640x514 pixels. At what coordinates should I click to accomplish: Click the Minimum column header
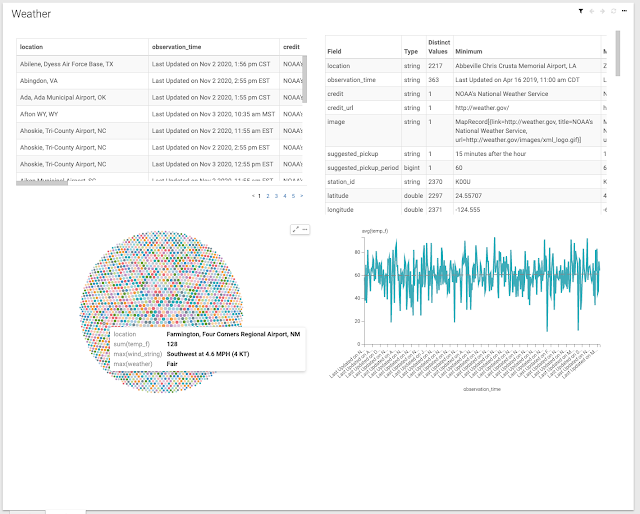527,47
